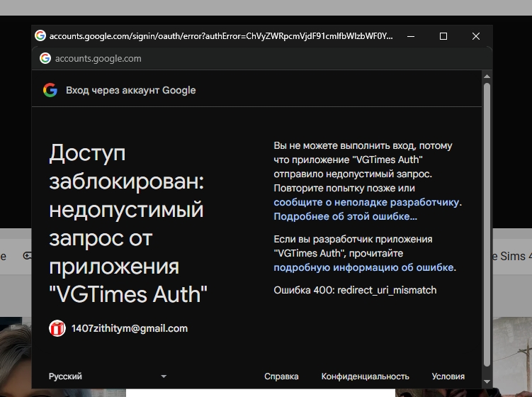Click the accounts.google.com address text

[98, 59]
